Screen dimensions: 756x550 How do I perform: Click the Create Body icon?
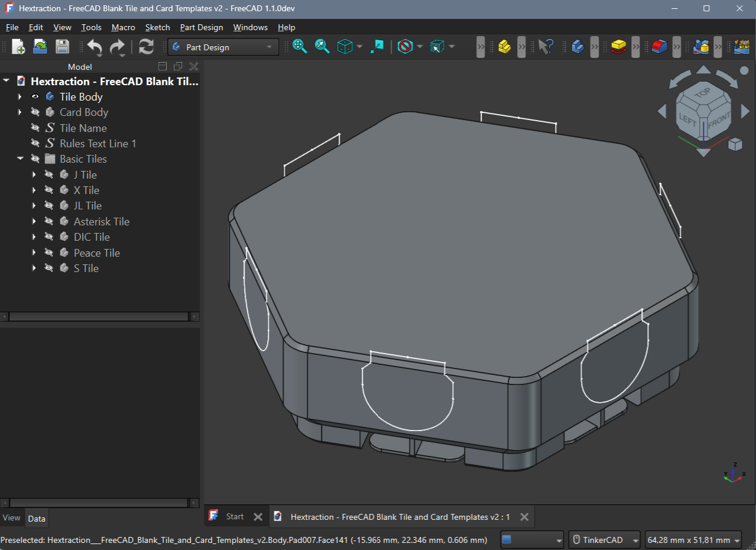click(577, 47)
